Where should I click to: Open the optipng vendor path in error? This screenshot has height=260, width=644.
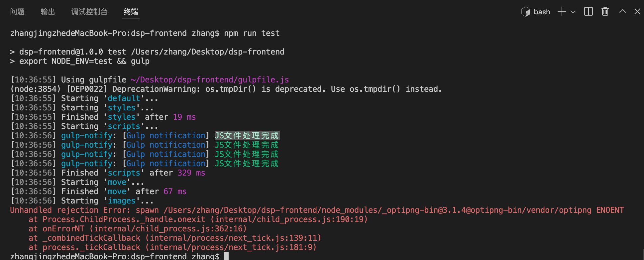pyautogui.click(x=377, y=210)
